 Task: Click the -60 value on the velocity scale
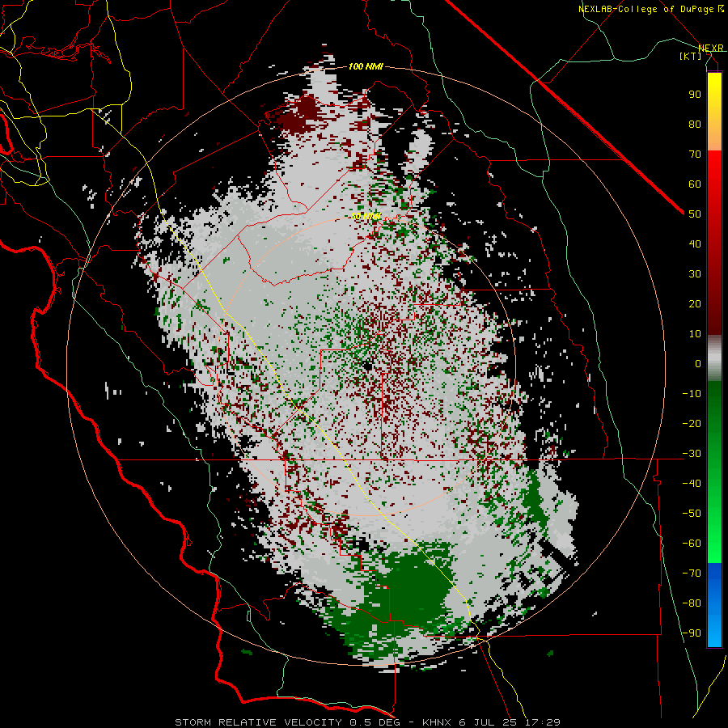coord(692,544)
